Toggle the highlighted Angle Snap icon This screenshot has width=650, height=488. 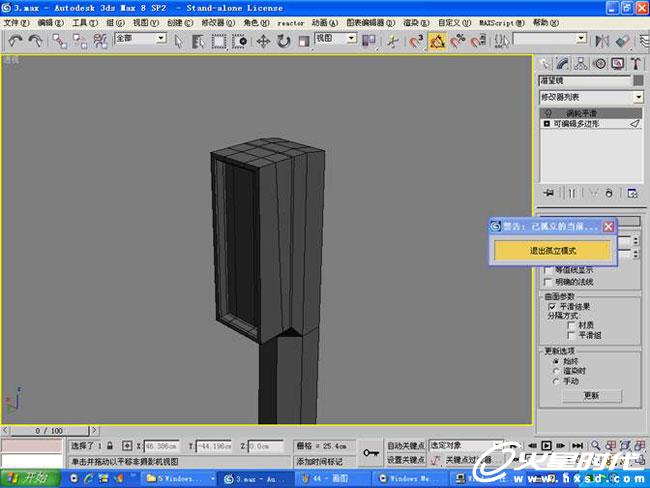437,41
